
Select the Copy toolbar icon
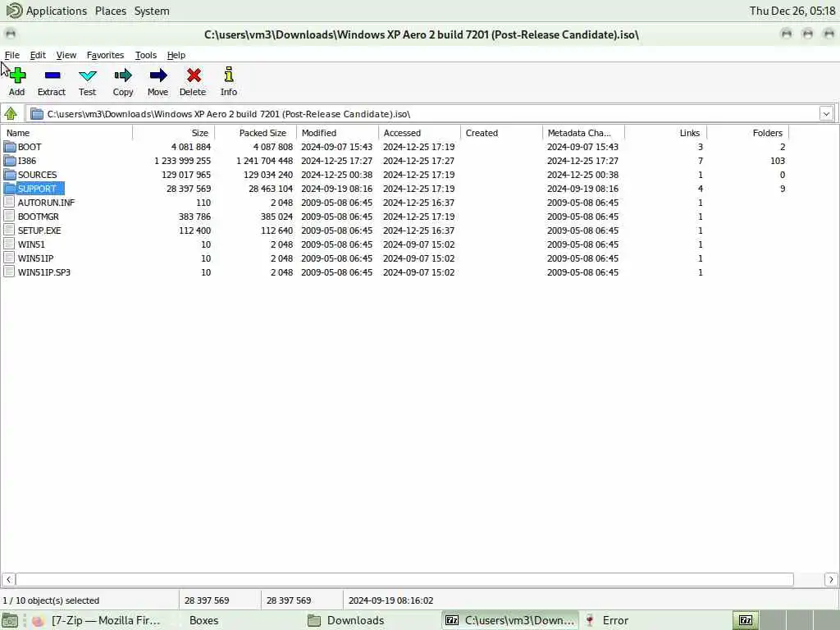[123, 75]
